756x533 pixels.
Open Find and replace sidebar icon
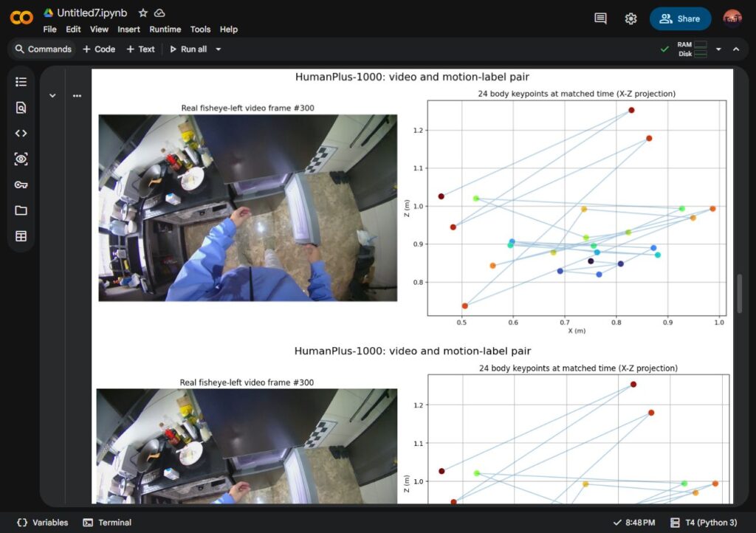(x=21, y=108)
